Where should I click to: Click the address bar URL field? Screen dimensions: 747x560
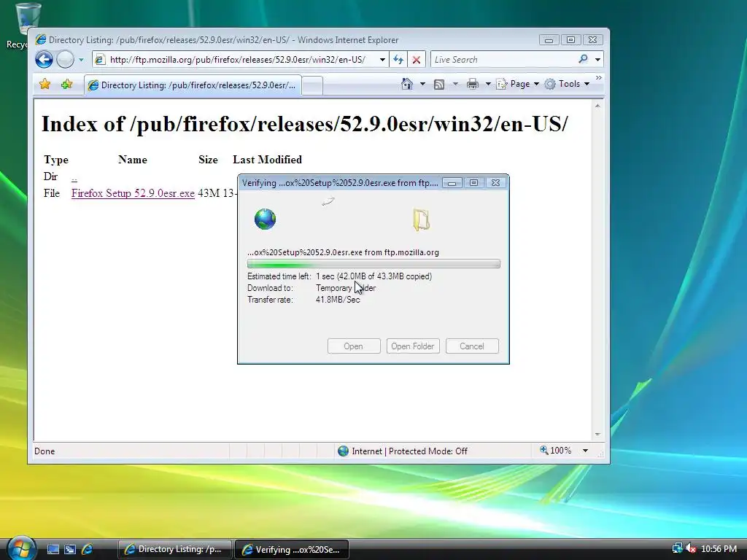click(x=237, y=60)
